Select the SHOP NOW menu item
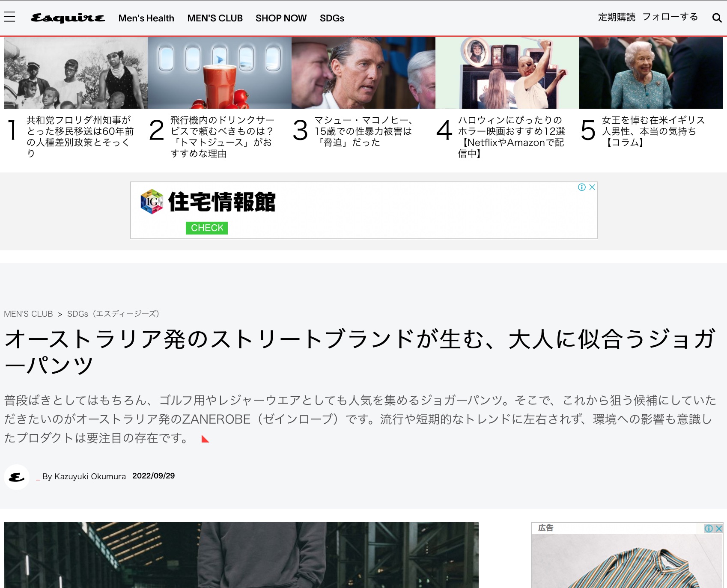This screenshot has width=727, height=588. (281, 18)
